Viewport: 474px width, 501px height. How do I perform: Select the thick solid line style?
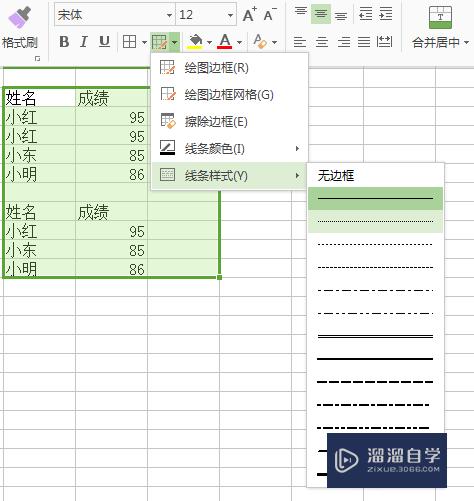click(375, 359)
